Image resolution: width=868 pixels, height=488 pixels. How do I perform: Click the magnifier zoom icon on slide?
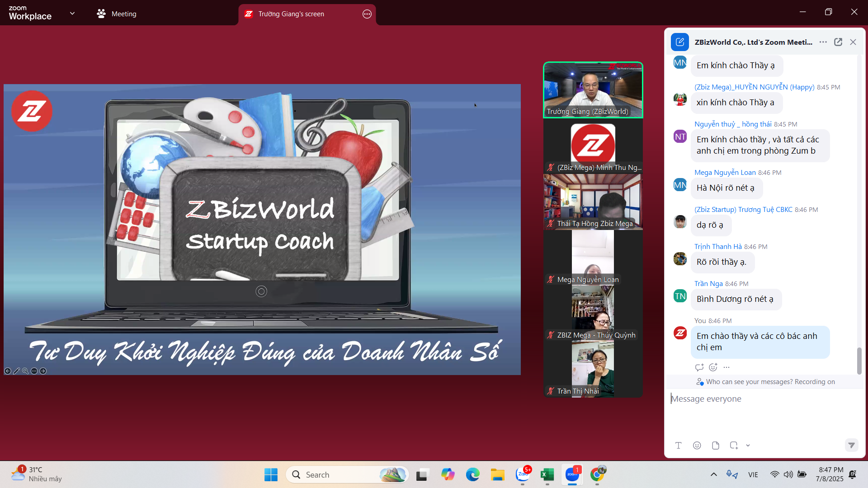click(x=25, y=371)
